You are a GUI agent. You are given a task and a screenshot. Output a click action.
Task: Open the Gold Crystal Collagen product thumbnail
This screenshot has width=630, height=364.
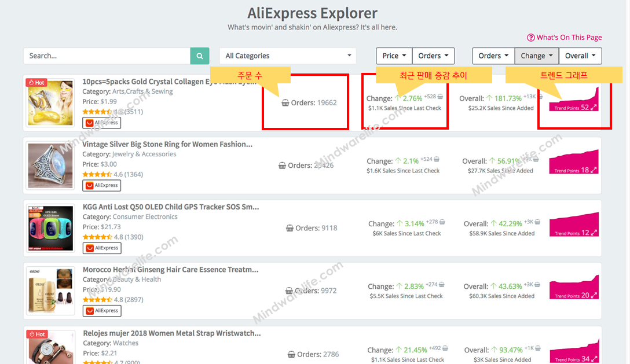[50, 102]
